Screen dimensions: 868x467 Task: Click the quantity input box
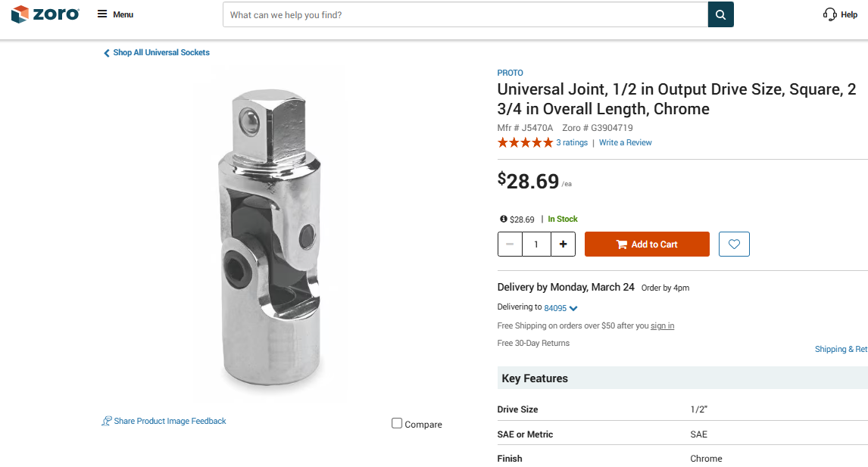(536, 244)
